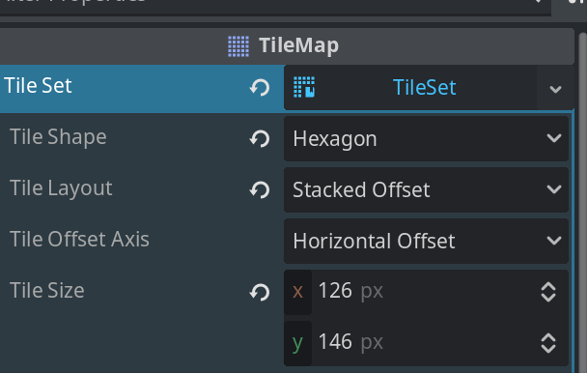Click the TileSet resource name
The height and width of the screenshot is (374, 588).
pyautogui.click(x=424, y=88)
